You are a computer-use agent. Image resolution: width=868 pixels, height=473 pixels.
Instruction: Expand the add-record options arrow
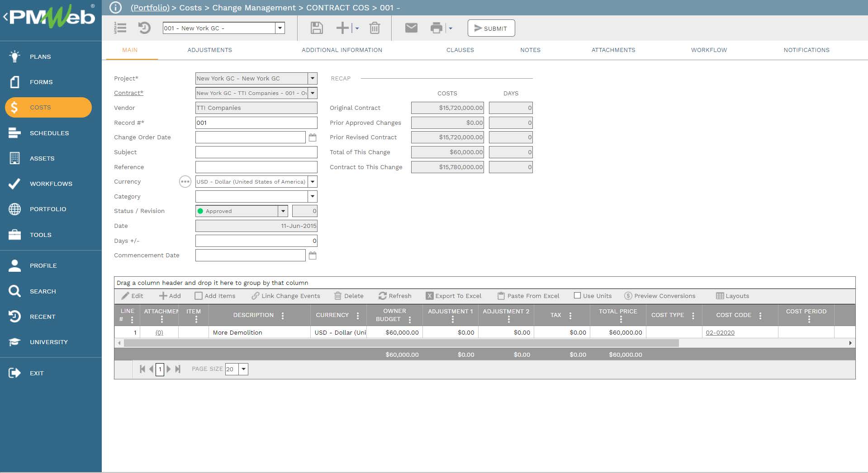[x=357, y=28]
